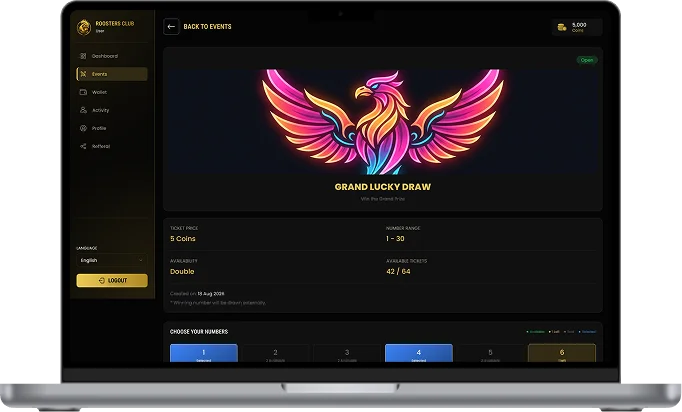Select the Wallet icon in sidebar

point(83,92)
